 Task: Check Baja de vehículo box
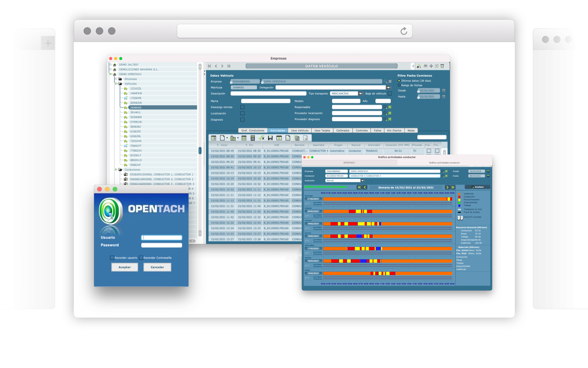click(390, 94)
